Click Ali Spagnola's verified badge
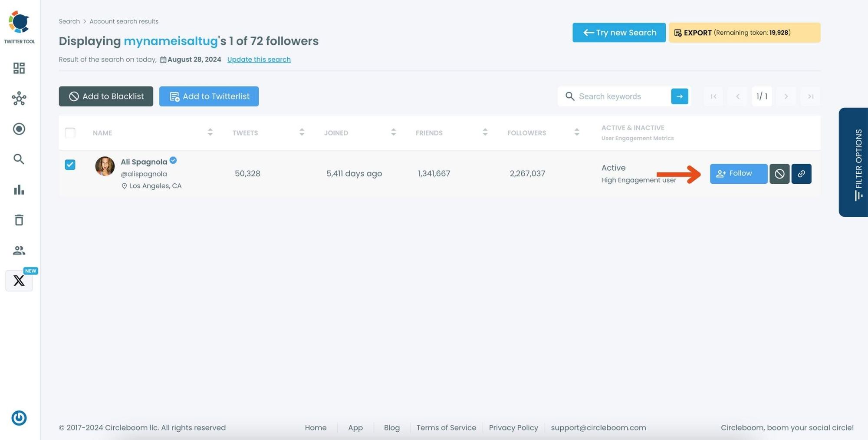This screenshot has height=440, width=868. point(173,160)
